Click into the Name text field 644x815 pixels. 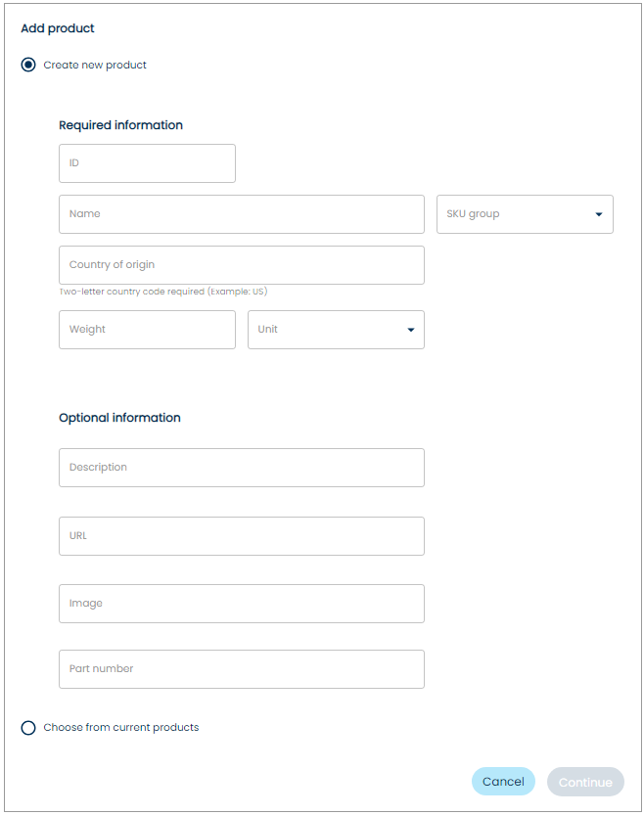(241, 214)
